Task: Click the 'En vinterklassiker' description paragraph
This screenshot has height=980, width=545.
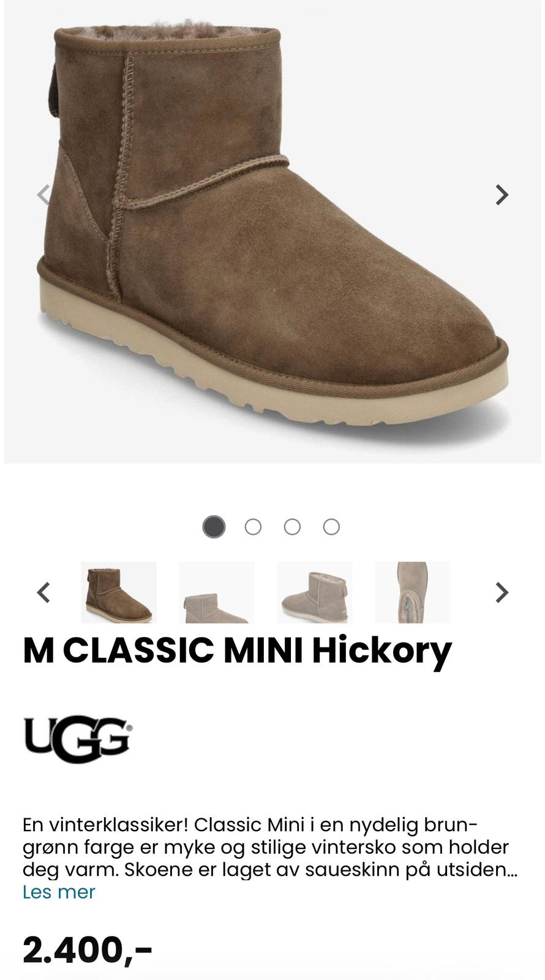Action: coord(270,848)
